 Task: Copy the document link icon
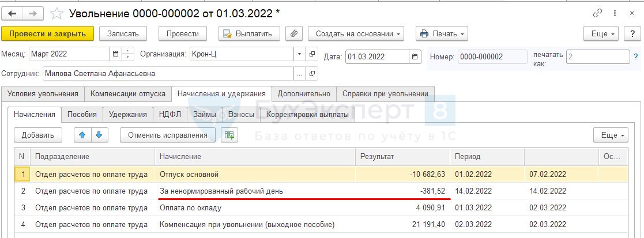[598, 13]
